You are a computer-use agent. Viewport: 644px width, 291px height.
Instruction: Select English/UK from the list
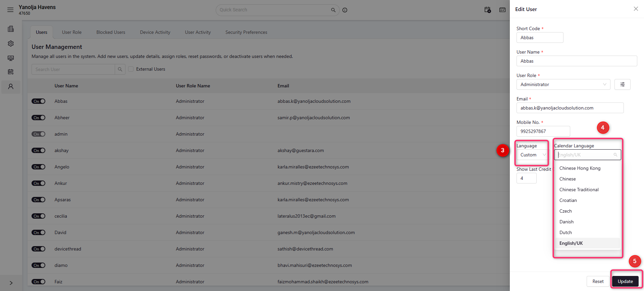(x=587, y=243)
